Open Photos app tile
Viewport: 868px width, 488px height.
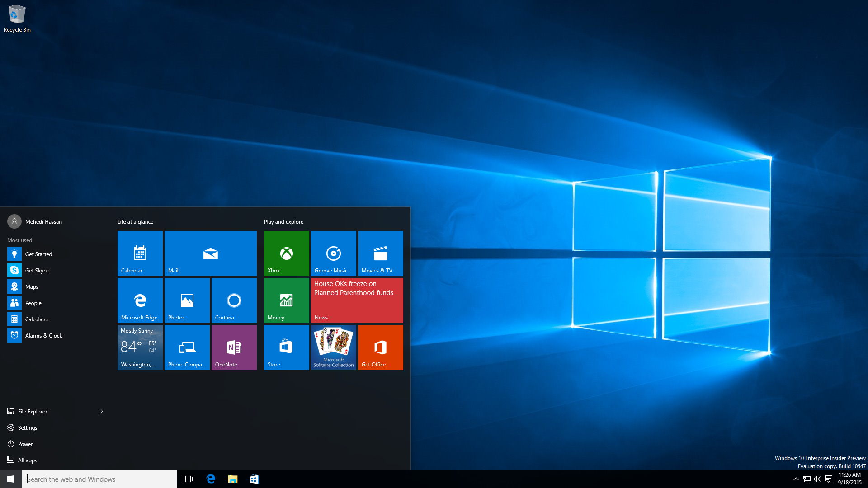(187, 300)
